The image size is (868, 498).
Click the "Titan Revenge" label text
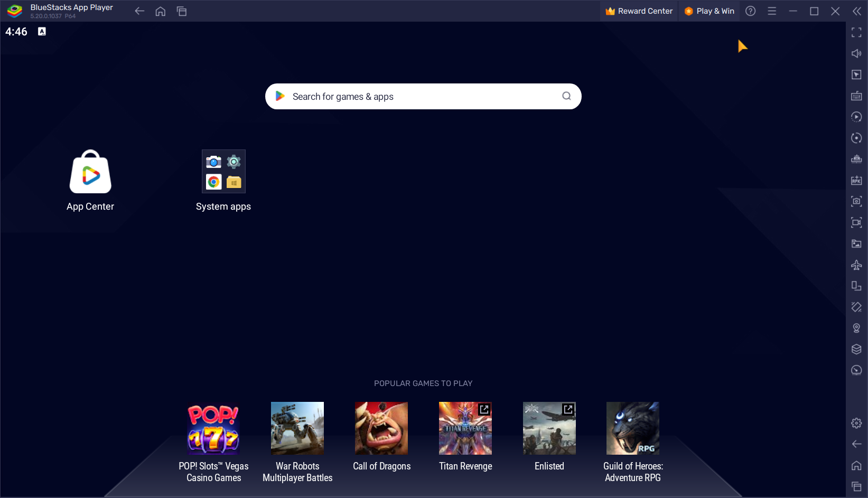click(465, 466)
